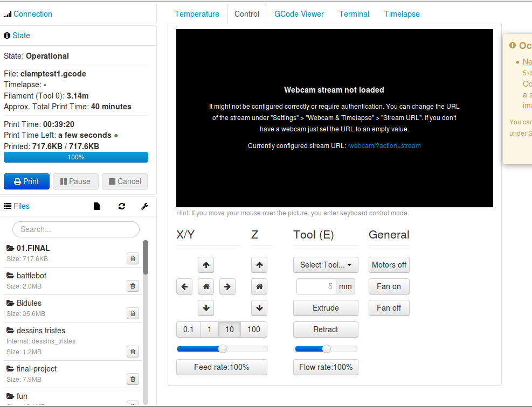This screenshot has width=532, height=407.
Task: Click the flow rate slider handle
Action: coord(327,349)
